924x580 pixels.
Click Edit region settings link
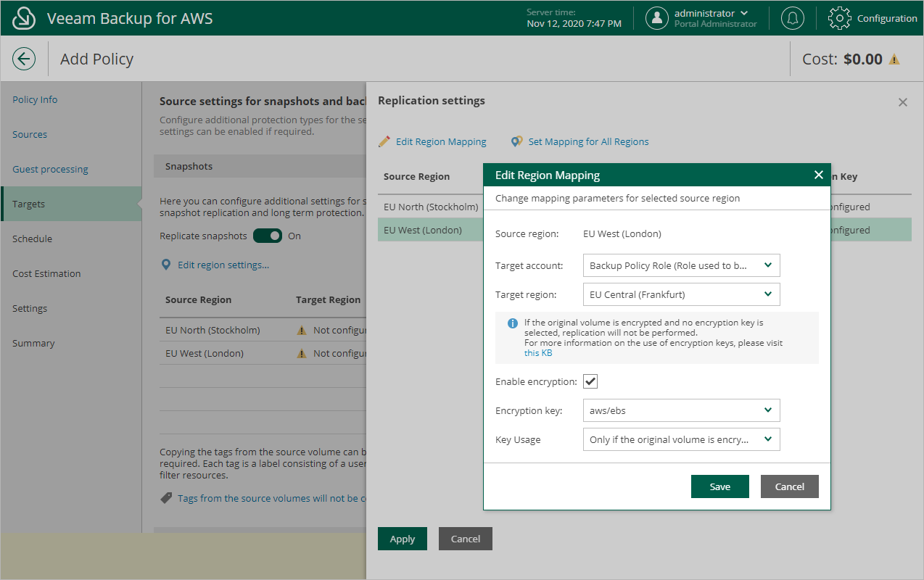click(223, 265)
